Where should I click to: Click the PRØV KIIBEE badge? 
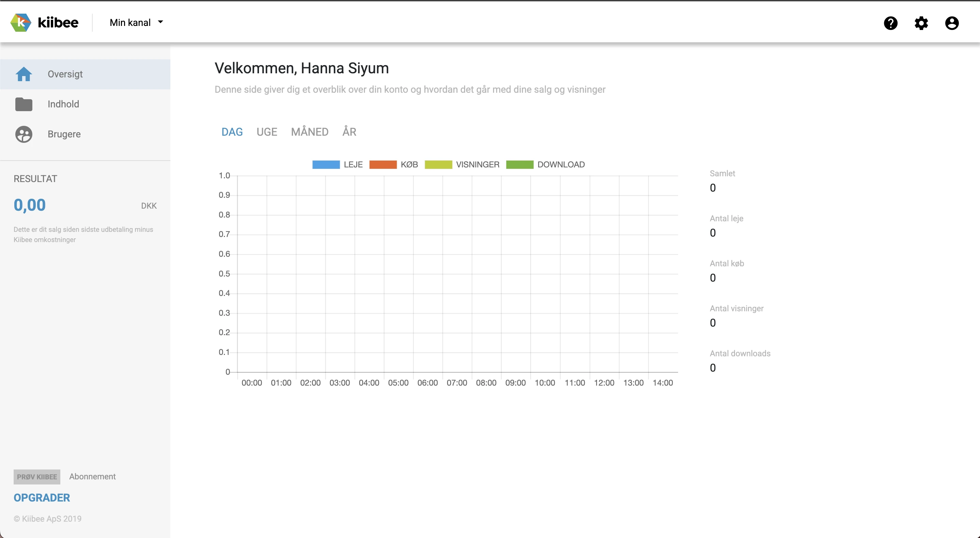pos(37,477)
